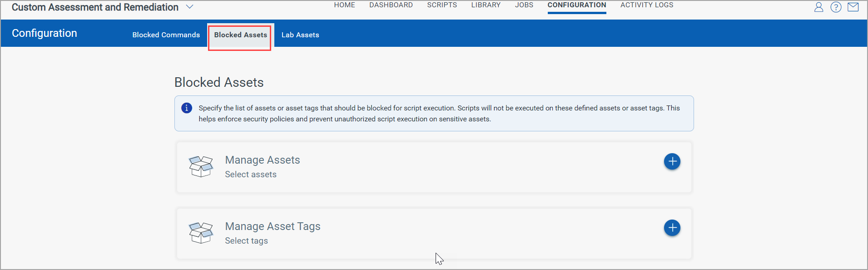Click the plus button for Manage Assets
This screenshot has width=868, height=270.
[672, 161]
